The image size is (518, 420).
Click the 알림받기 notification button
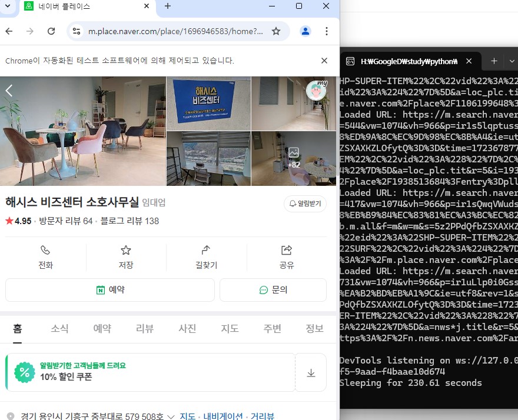306,204
